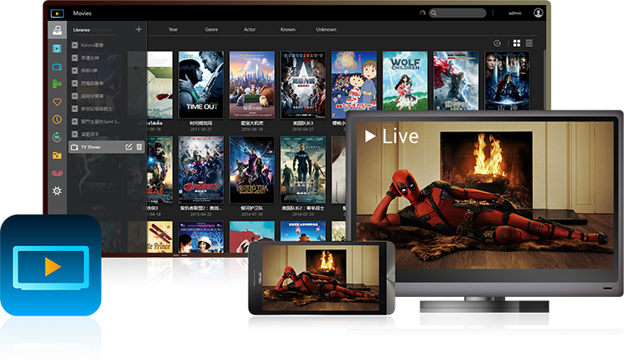The height and width of the screenshot is (364, 624).
Task: Select the Keroro library entry
Action: coord(92,45)
